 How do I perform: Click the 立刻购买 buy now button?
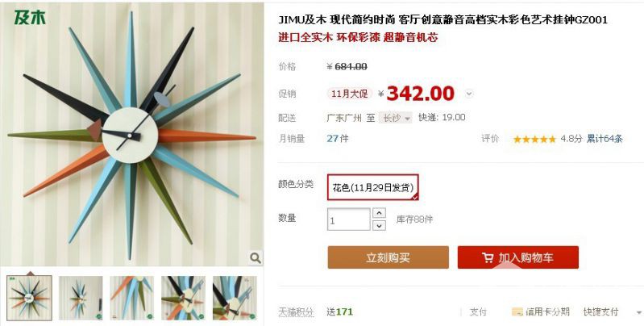(388, 257)
